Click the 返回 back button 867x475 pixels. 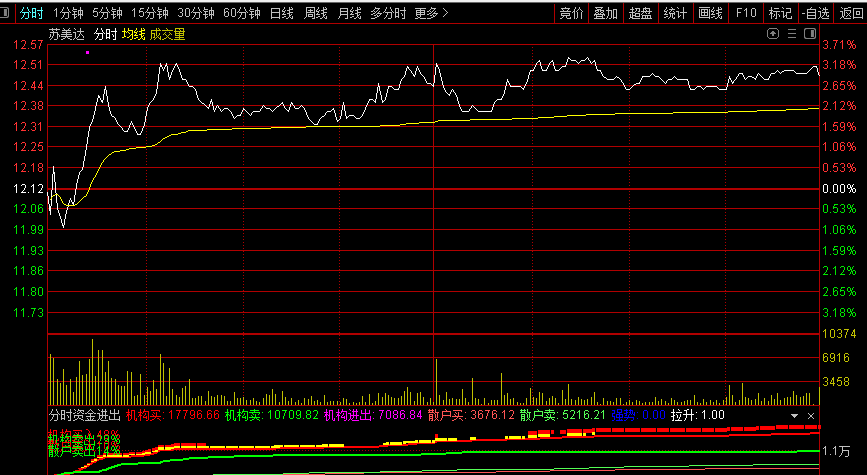pos(851,13)
